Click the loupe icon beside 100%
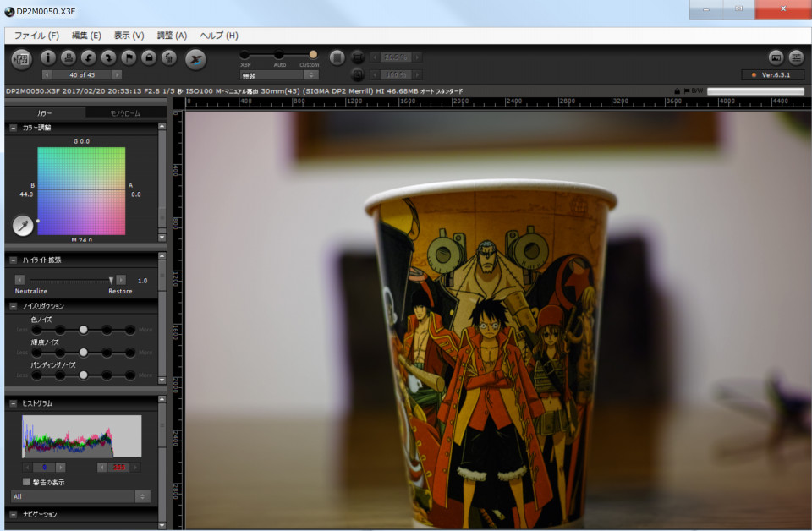812x531 pixels. coord(357,75)
